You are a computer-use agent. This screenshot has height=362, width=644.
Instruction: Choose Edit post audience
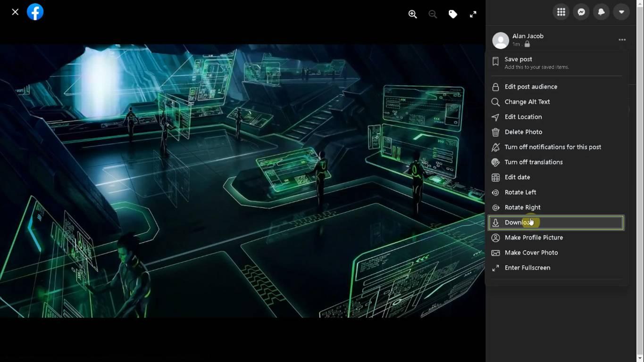(x=556, y=87)
